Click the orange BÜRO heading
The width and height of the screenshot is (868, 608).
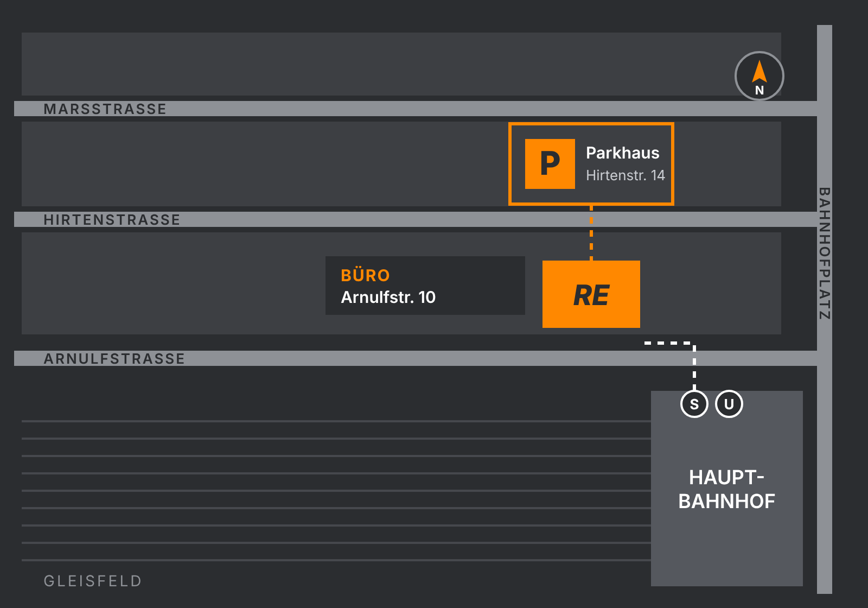(x=365, y=275)
